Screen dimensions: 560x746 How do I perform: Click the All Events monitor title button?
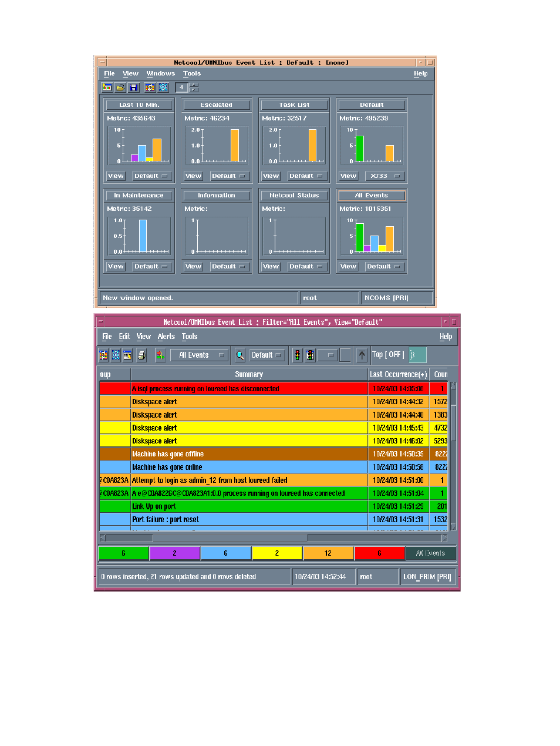tap(372, 195)
